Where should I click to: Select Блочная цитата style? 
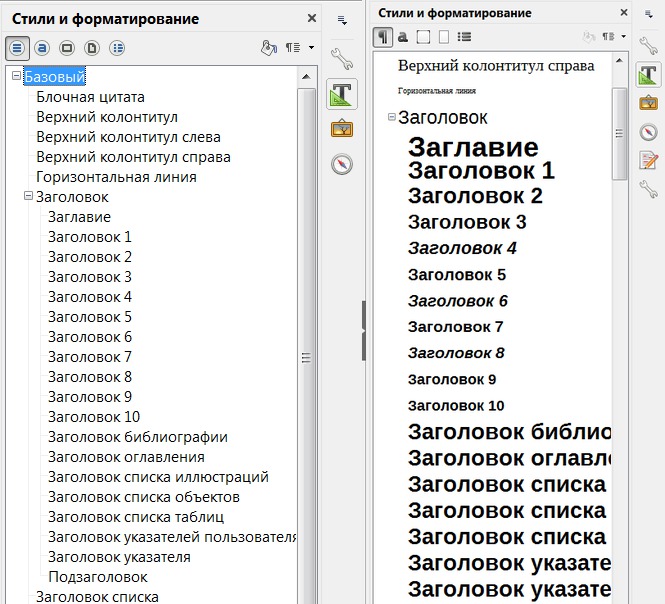(90, 97)
